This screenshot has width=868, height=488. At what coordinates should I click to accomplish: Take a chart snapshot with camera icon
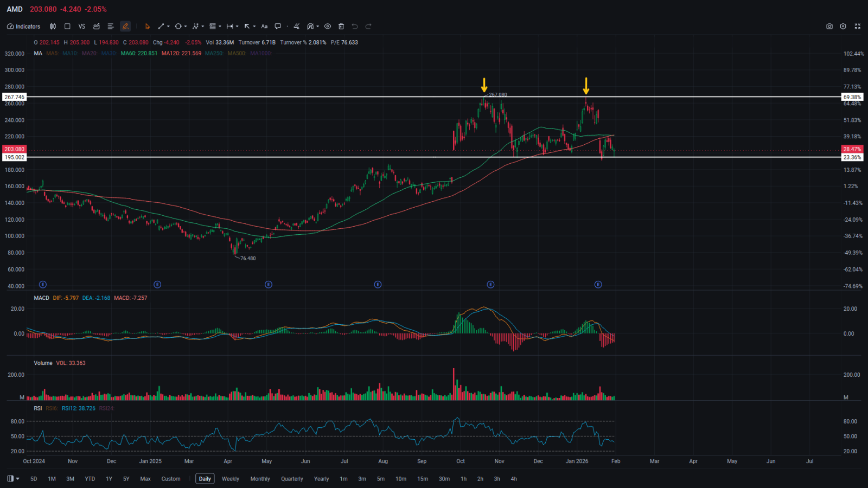click(829, 26)
